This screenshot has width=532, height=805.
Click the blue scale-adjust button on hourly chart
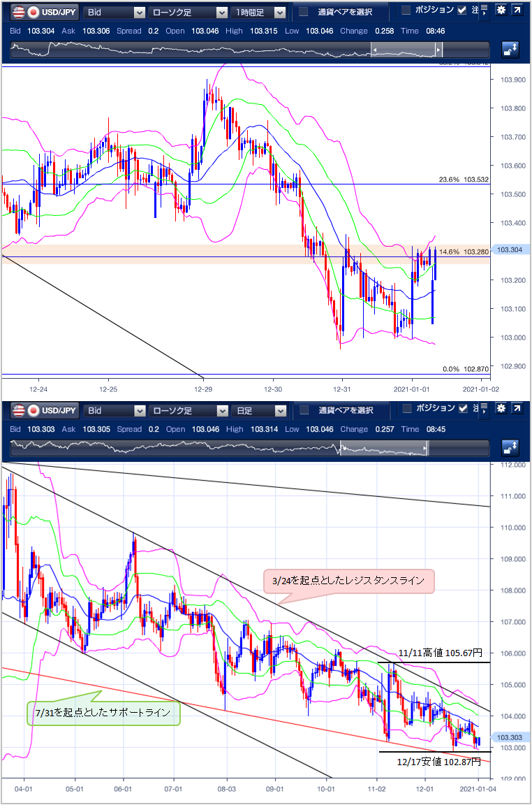[x=510, y=50]
